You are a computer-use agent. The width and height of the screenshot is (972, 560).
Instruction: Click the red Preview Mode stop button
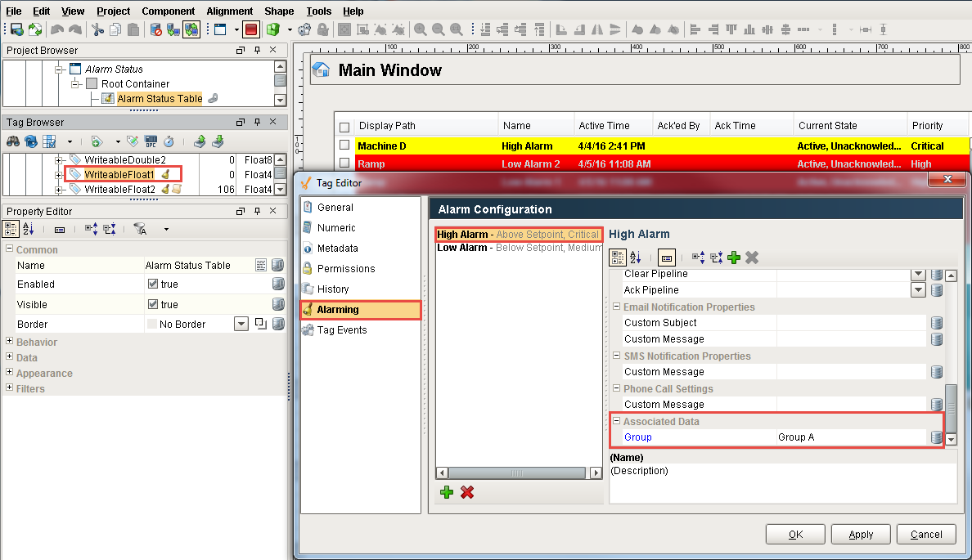[251, 29]
